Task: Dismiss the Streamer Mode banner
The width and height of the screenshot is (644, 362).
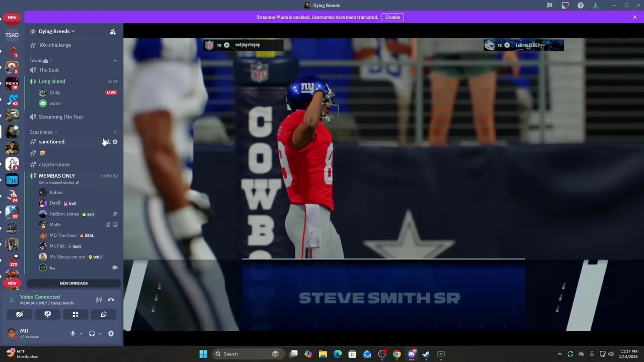Action: 635,17
